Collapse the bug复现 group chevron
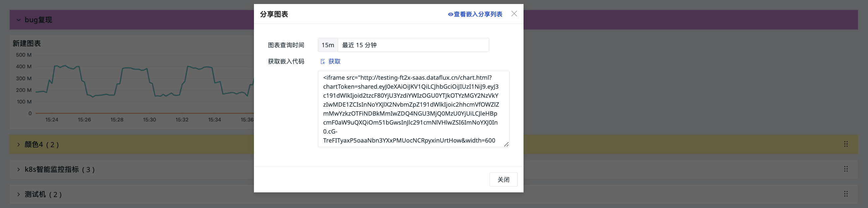The width and height of the screenshot is (868, 208). [x=19, y=20]
